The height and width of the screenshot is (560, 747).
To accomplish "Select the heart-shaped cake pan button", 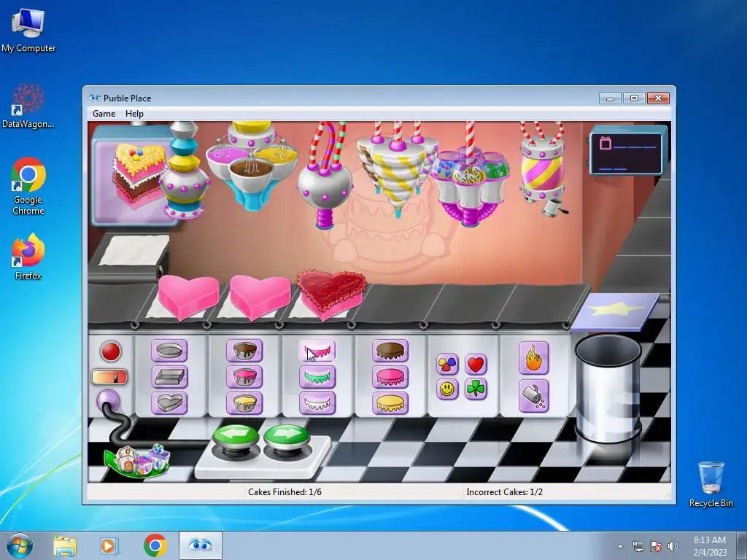I will [x=169, y=402].
